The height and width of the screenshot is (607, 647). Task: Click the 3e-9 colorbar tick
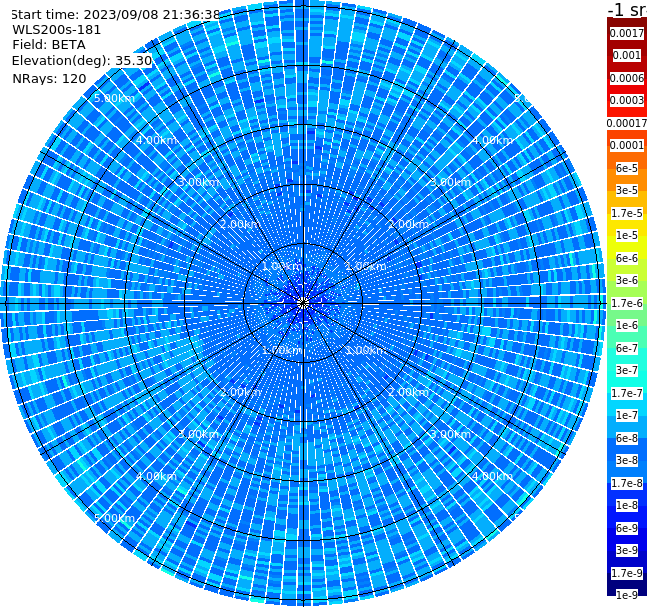(627, 550)
